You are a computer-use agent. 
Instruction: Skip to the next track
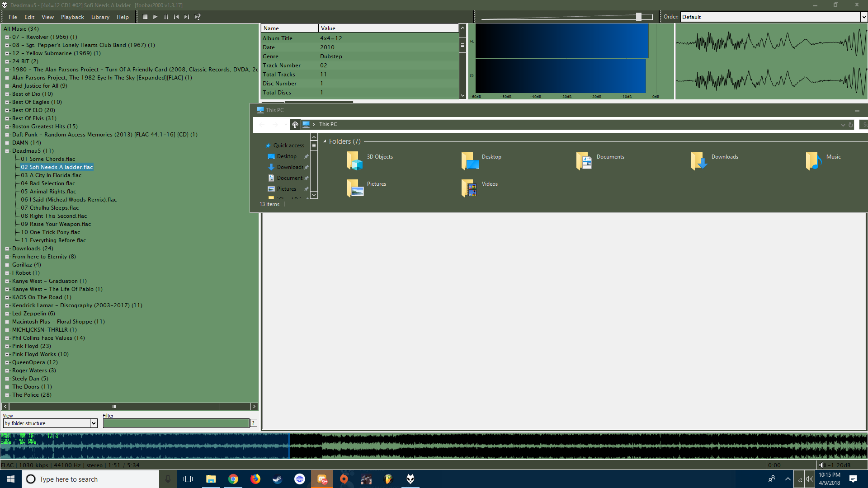(187, 17)
